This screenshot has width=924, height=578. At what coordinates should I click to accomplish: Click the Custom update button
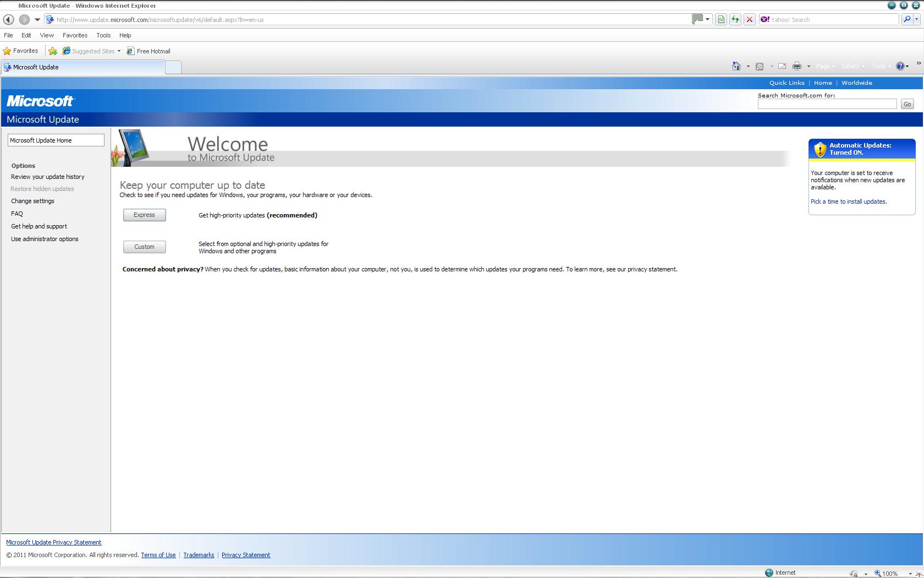click(144, 247)
